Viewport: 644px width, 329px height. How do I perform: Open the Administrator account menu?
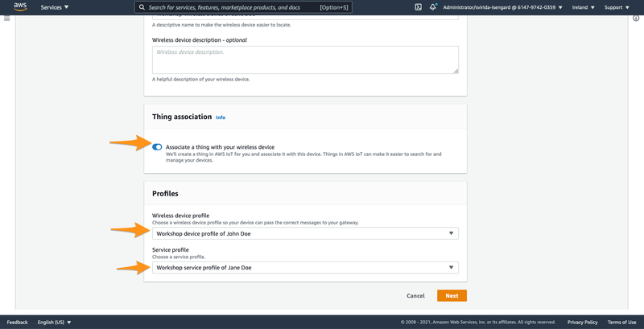505,7
